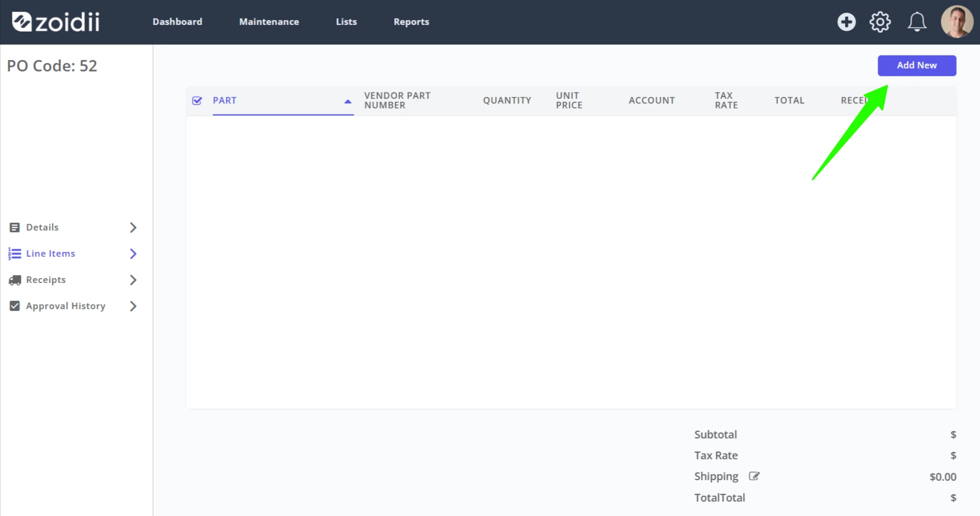Sort by Total column header
The image size is (980, 516).
tap(789, 101)
